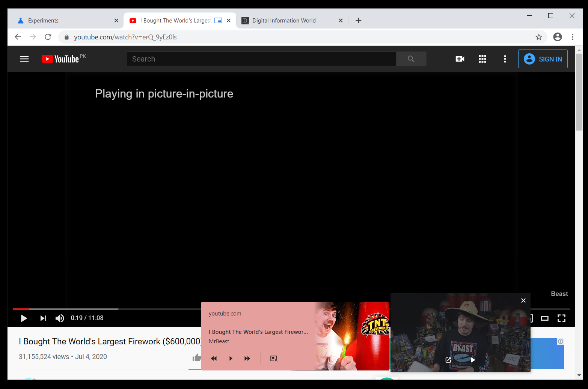
Task: Click the YouTube search magnifier button
Action: (411, 59)
